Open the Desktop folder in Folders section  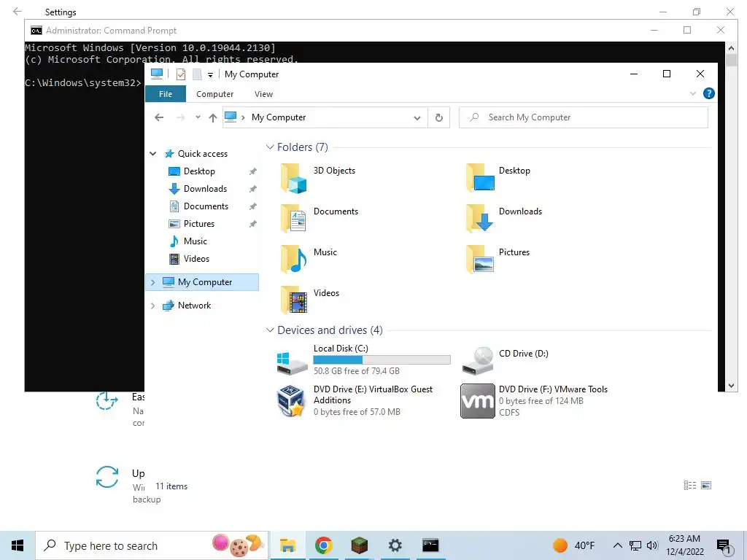480,179
